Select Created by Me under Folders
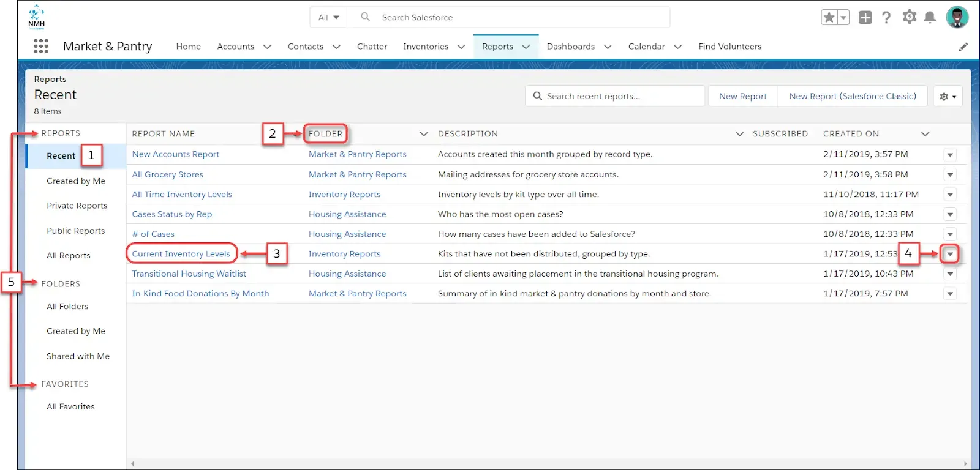The image size is (980, 470). [x=76, y=331]
